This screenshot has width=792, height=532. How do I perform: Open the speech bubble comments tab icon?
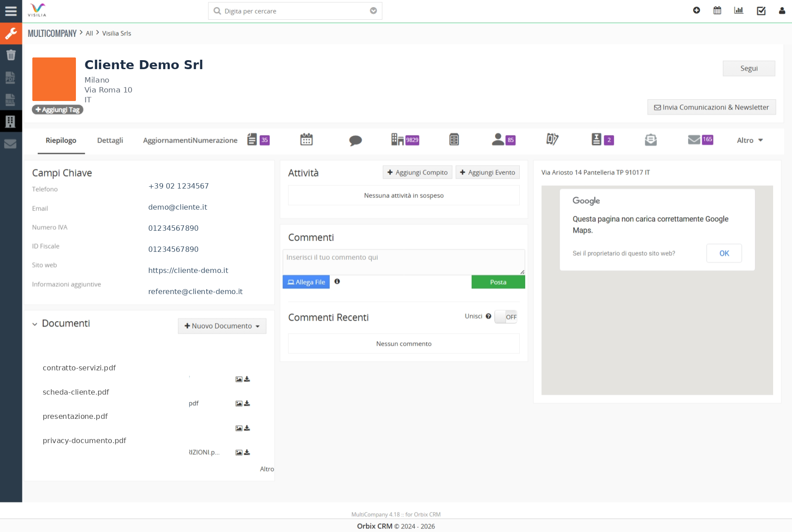pyautogui.click(x=355, y=141)
